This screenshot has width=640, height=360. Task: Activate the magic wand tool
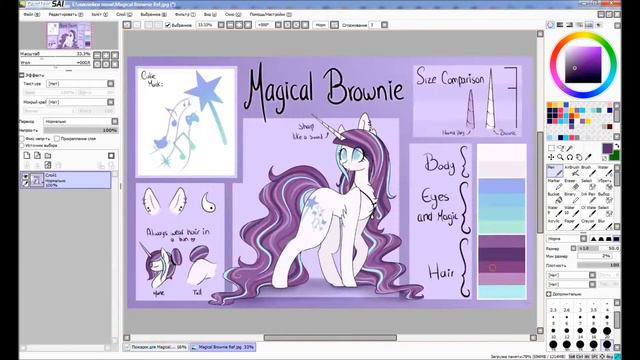pos(570,148)
